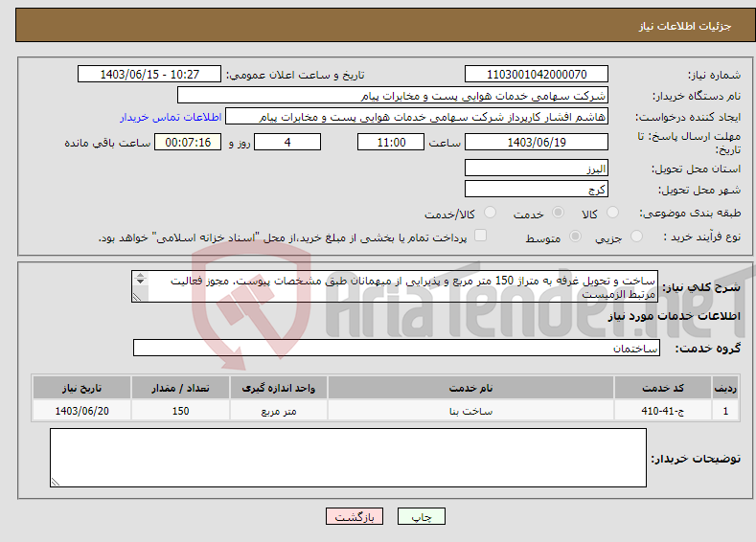This screenshot has width=756, height=542.
Task: Click the تاریخ نیاز column header
Action: coord(81,388)
